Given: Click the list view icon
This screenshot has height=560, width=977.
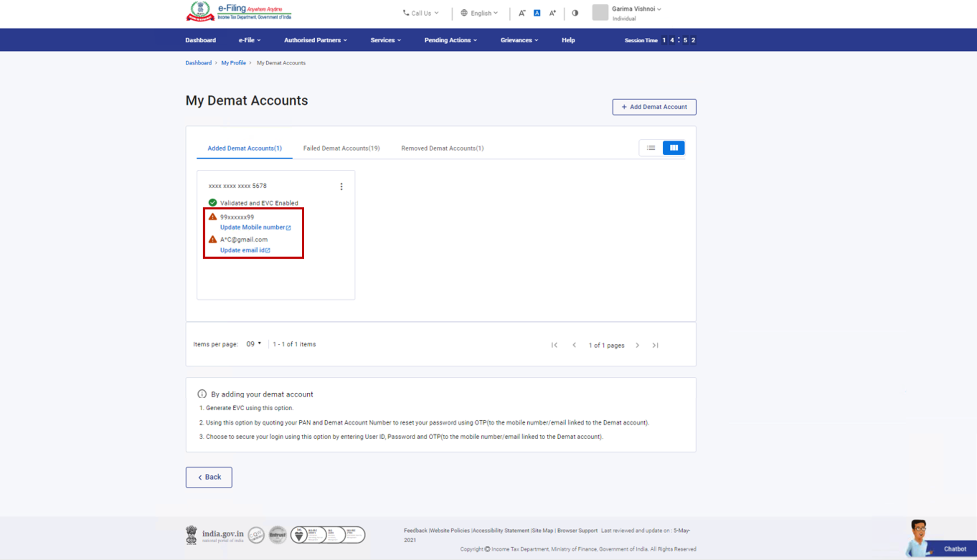Looking at the screenshot, I should pos(651,147).
